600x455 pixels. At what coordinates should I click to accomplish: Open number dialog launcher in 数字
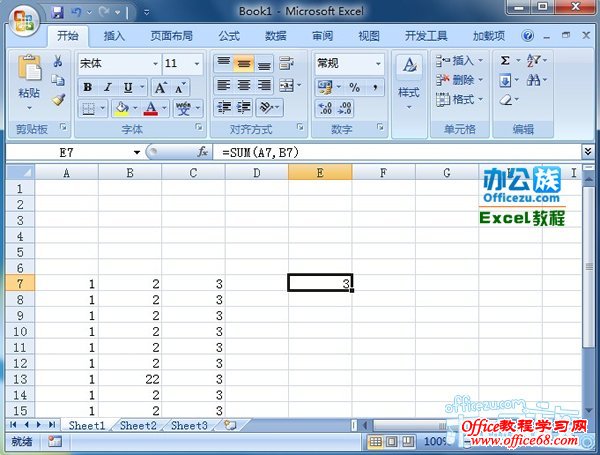pos(380,127)
